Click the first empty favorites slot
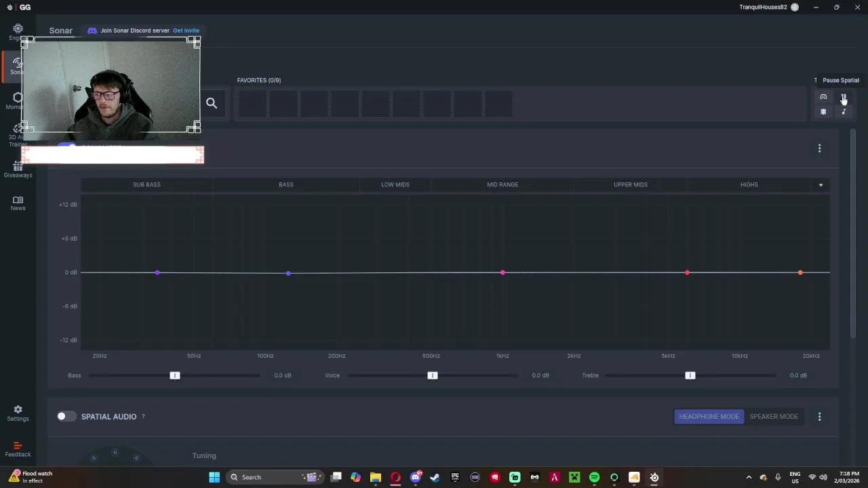This screenshot has width=868, height=488. point(252,104)
